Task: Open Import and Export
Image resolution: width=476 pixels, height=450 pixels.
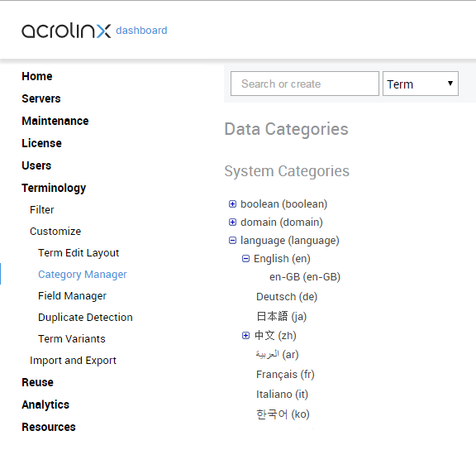Action: pos(73,360)
